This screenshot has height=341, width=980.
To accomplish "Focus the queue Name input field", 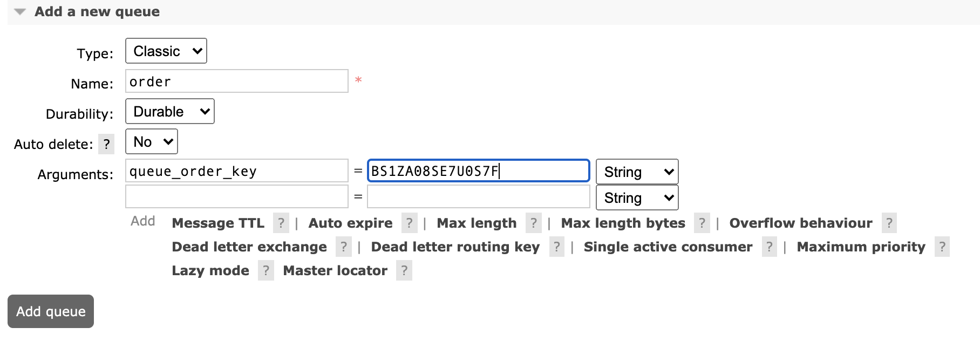I will click(x=236, y=81).
